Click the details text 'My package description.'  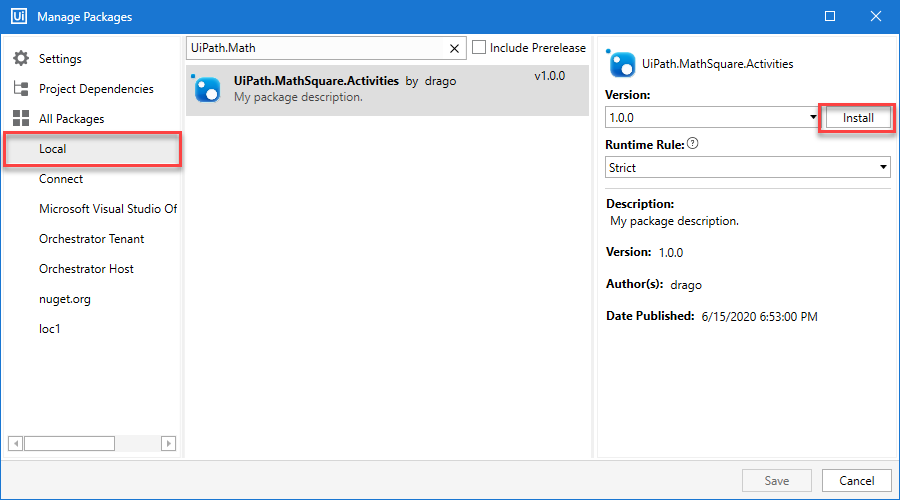(674, 221)
